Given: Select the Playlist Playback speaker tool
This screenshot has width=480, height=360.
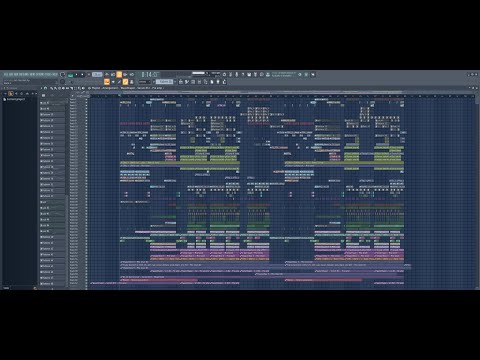Looking at the screenshot, I should point(83,88).
